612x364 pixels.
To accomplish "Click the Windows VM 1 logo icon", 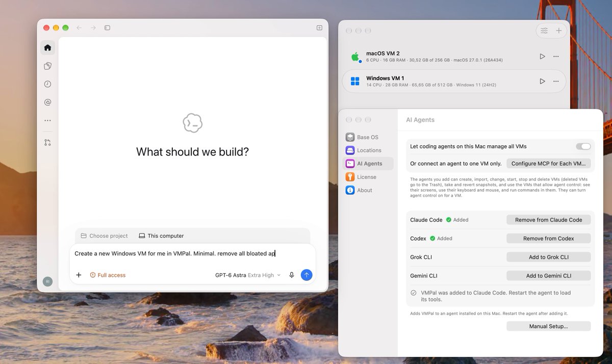I will point(355,82).
